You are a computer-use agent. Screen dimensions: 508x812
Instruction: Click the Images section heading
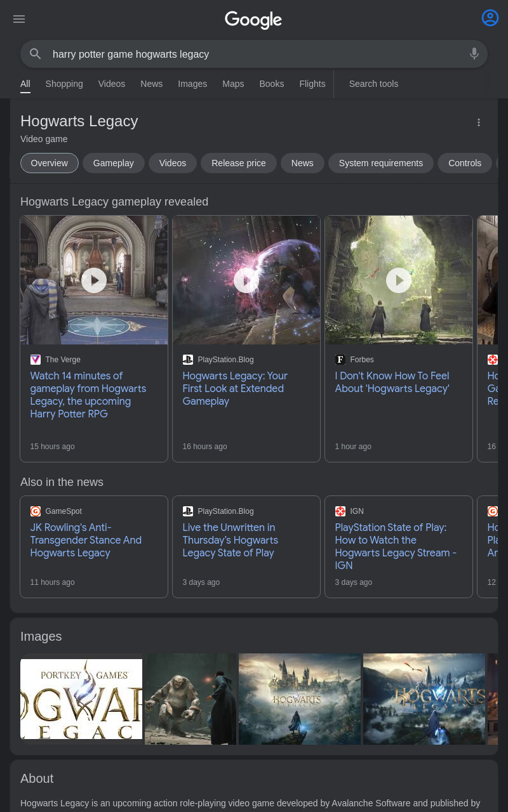[41, 636]
